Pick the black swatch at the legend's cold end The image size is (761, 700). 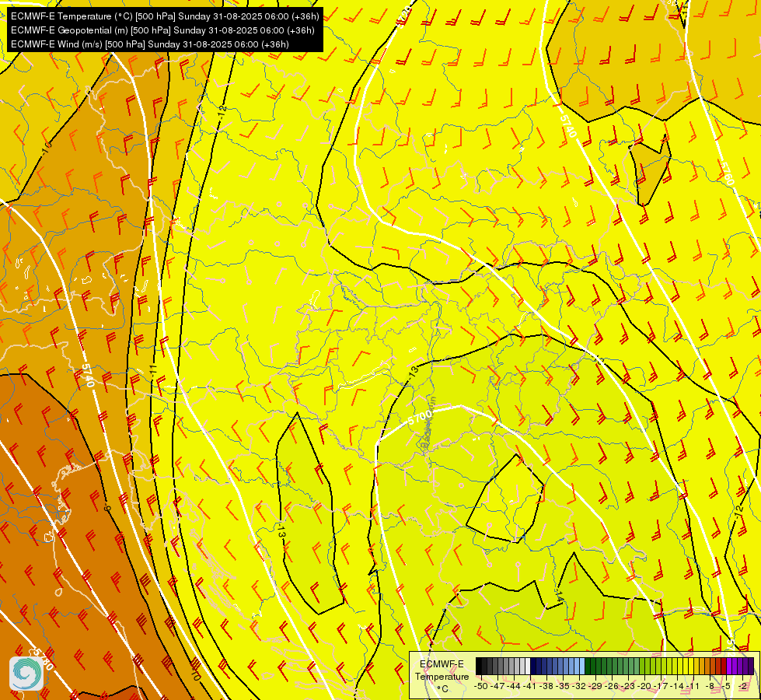coord(479,666)
